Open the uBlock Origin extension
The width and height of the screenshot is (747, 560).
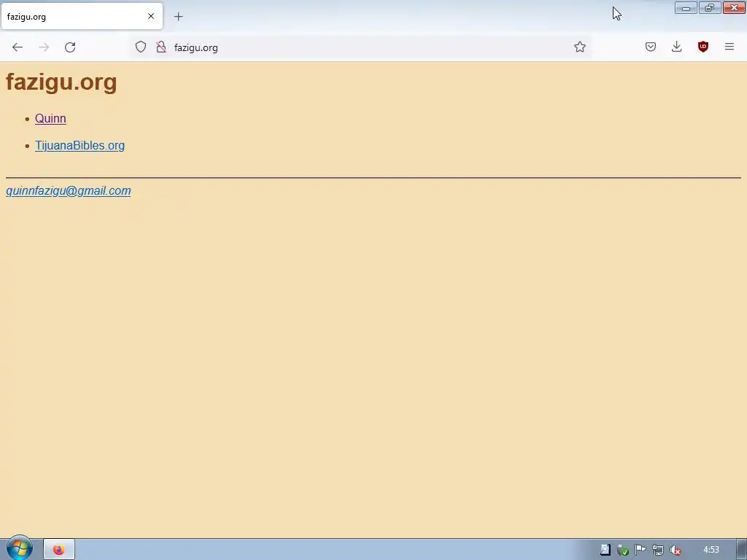[x=703, y=47]
